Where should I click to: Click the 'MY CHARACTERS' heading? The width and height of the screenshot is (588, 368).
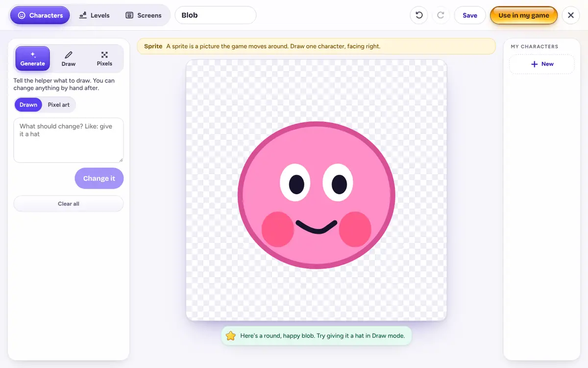pos(535,47)
